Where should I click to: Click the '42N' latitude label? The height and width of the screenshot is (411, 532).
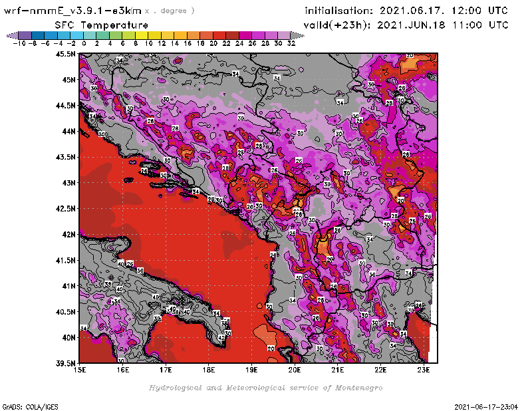point(69,235)
